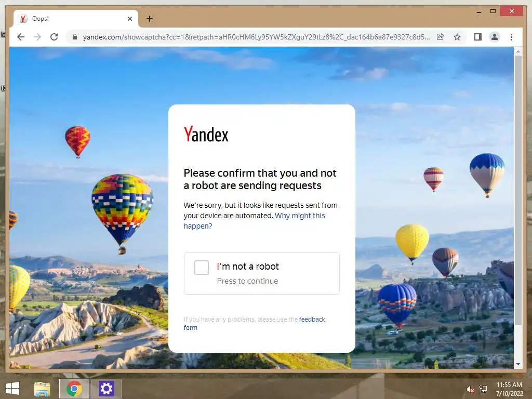Reload the page with the refresh icon
532x399 pixels.
point(54,37)
